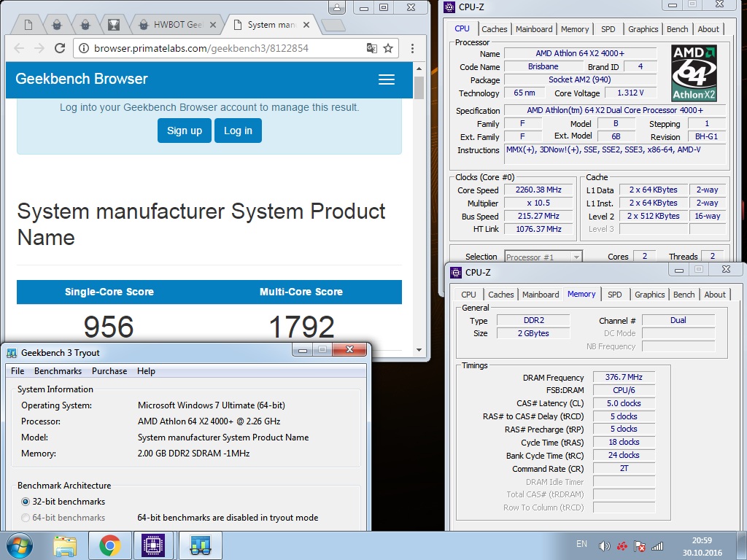Open Memory tab in top CPU-Z
Viewport: 747px width, 560px height.
(x=575, y=29)
